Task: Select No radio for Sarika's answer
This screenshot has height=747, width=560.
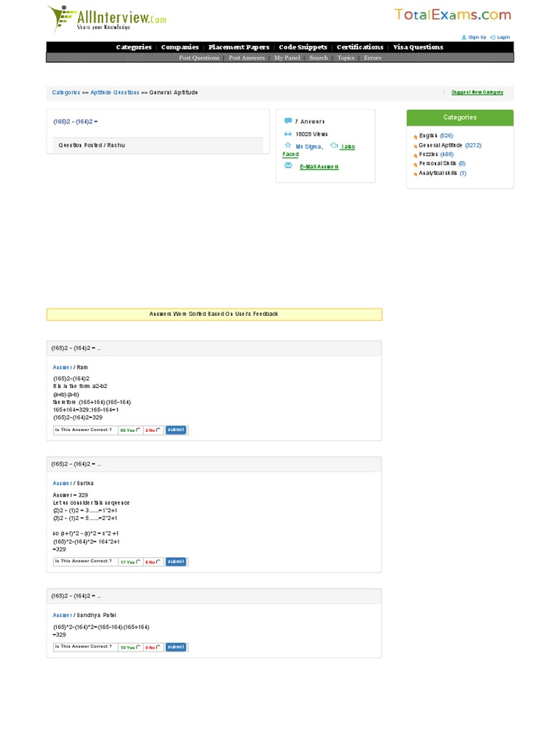Action: click(158, 562)
